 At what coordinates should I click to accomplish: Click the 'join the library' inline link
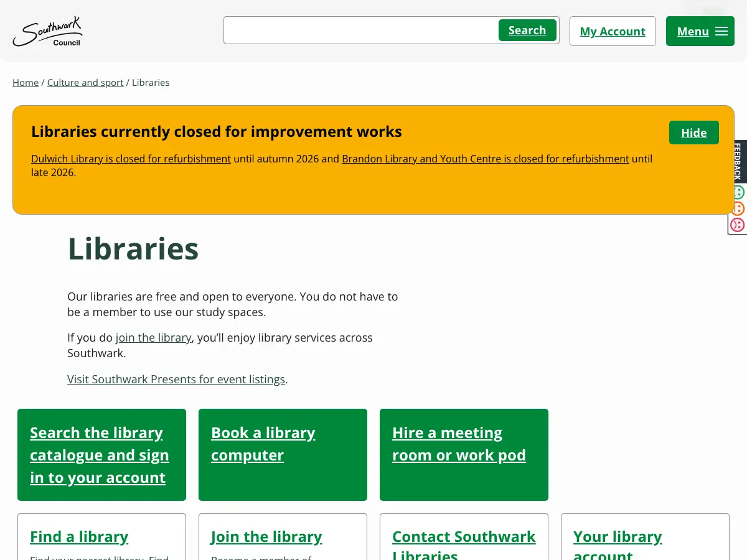tap(153, 337)
